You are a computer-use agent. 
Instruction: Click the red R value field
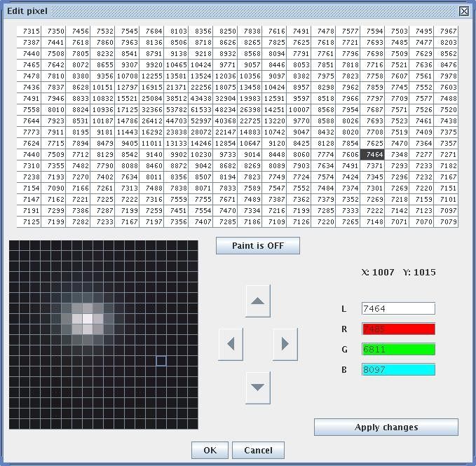click(398, 329)
